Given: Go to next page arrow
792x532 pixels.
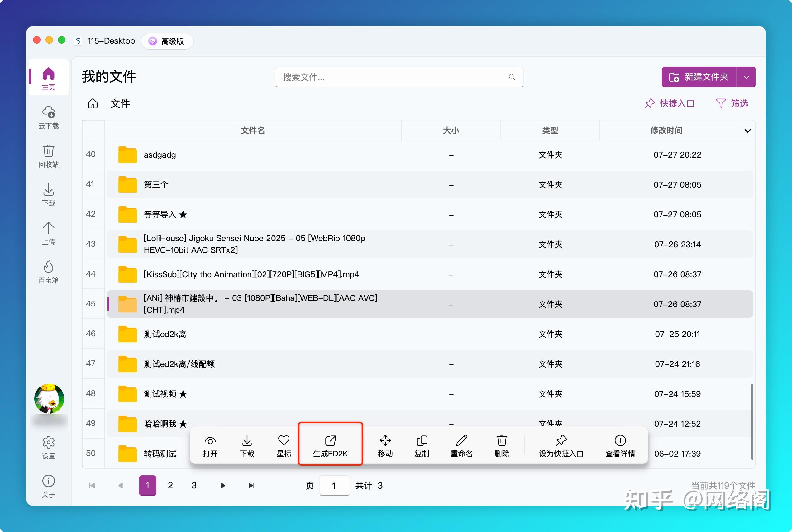Looking at the screenshot, I should pyautogui.click(x=222, y=486).
